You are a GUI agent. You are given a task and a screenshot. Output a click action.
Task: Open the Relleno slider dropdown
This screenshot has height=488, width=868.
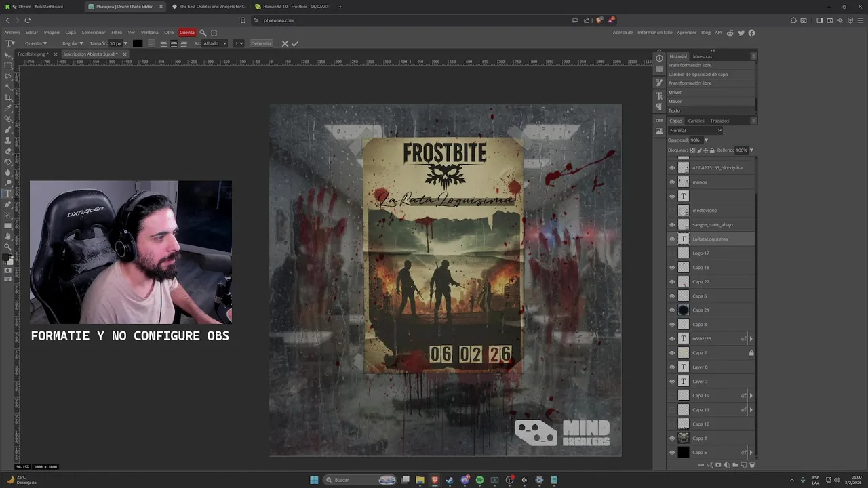tap(751, 150)
